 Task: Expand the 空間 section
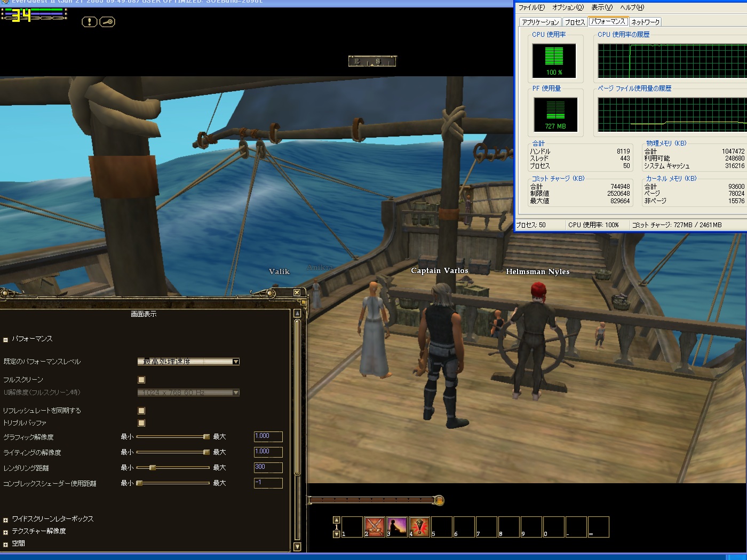[x=5, y=544]
